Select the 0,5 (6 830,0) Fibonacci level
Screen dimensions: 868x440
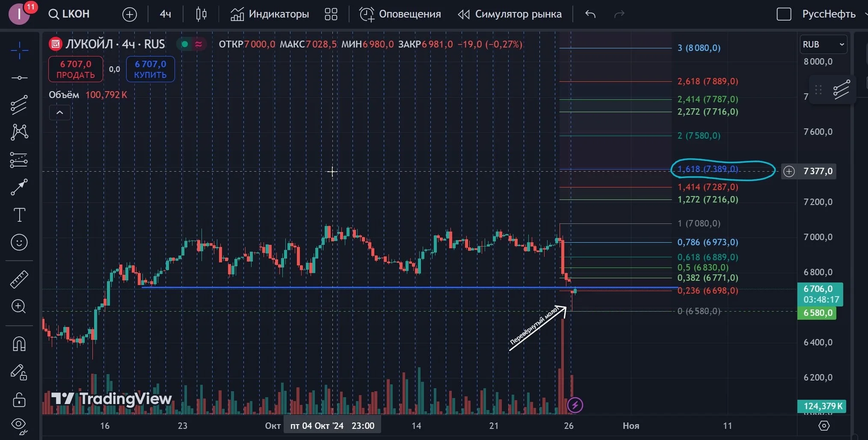click(703, 268)
